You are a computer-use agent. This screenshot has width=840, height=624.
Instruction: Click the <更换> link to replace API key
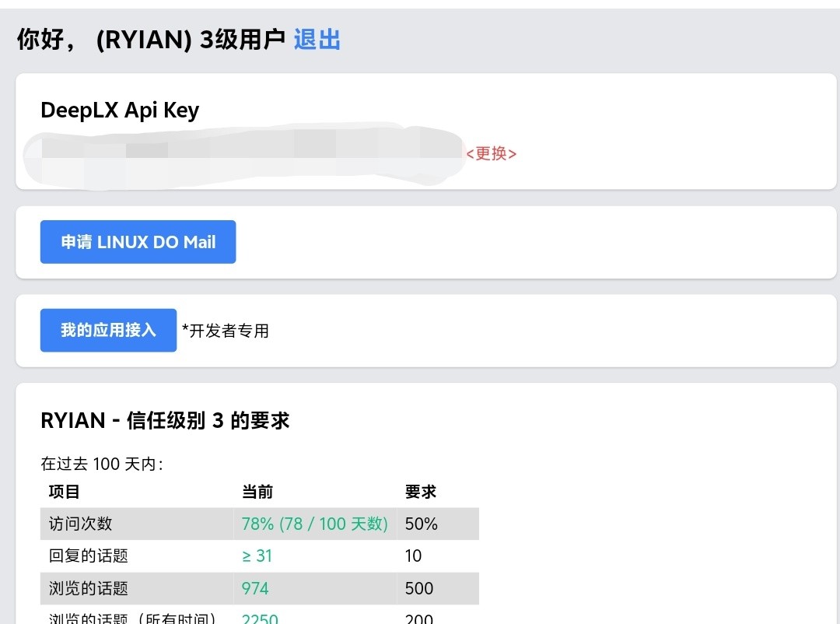492,154
